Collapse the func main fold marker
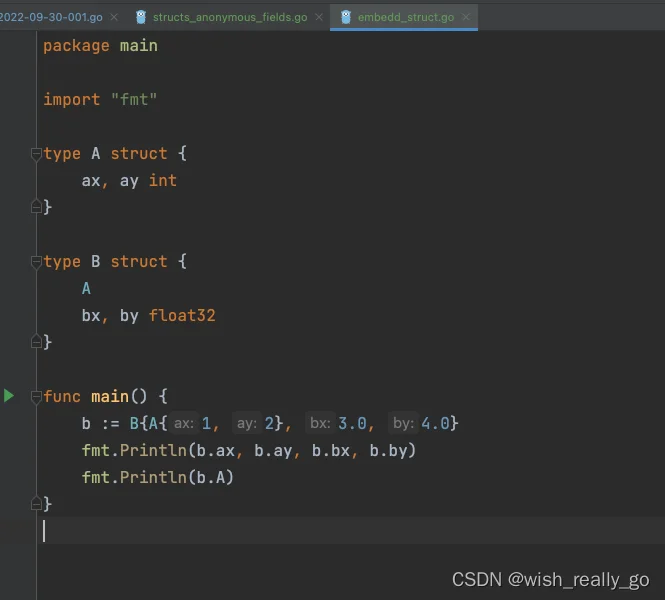Image resolution: width=665 pixels, height=600 pixels. [36, 397]
